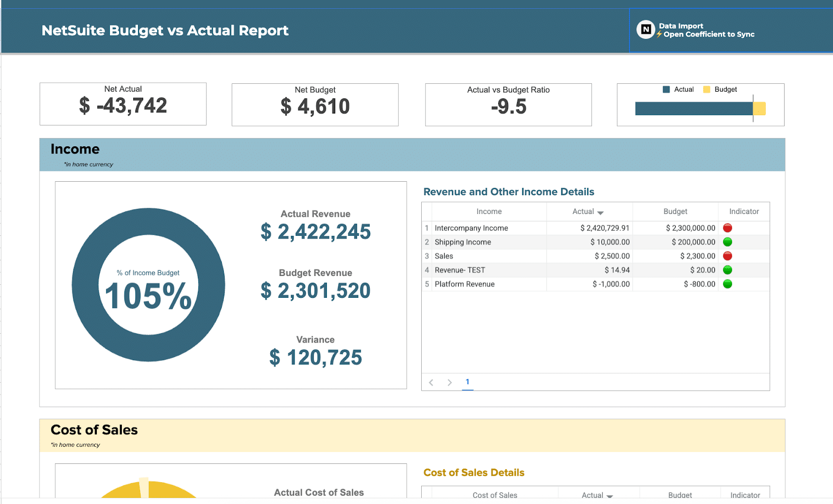Click the green indicator for Shipping Income
This screenshot has width=833, height=504.
tap(727, 242)
